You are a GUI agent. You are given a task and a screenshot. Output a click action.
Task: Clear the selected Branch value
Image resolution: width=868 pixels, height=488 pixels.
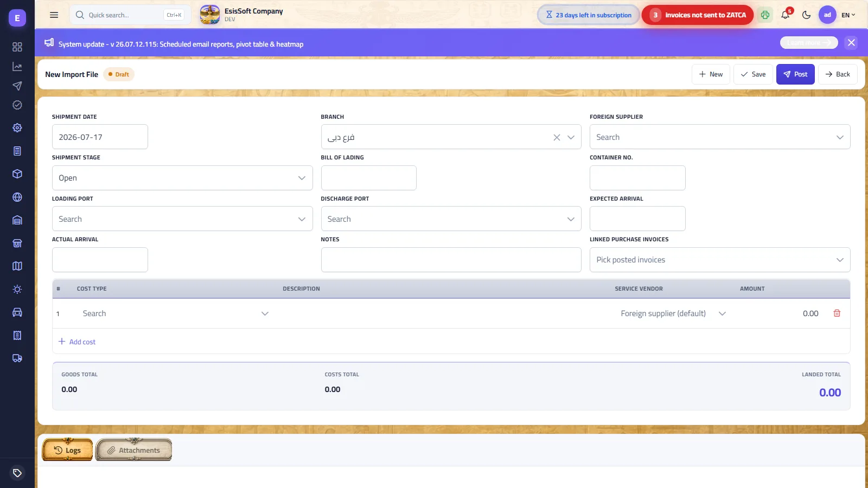click(557, 137)
